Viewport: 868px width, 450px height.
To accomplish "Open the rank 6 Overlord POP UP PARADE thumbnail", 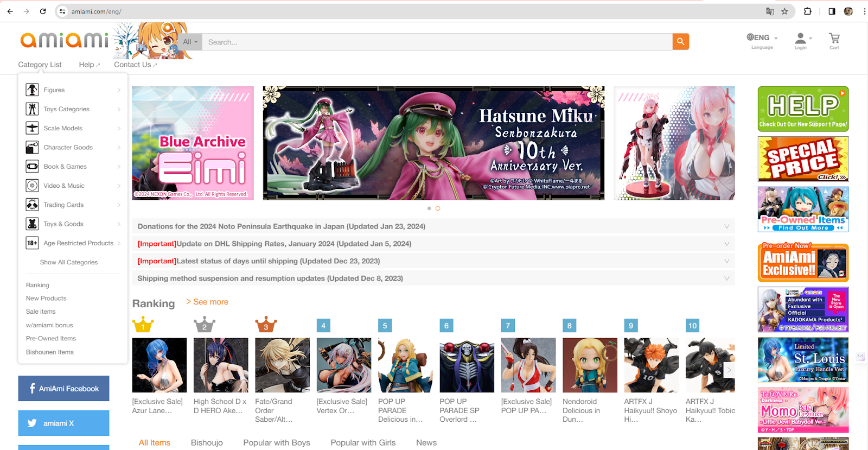I will pyautogui.click(x=467, y=365).
